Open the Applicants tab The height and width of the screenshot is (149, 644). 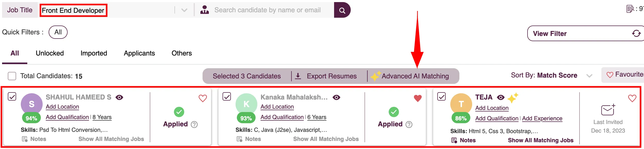pos(139,53)
